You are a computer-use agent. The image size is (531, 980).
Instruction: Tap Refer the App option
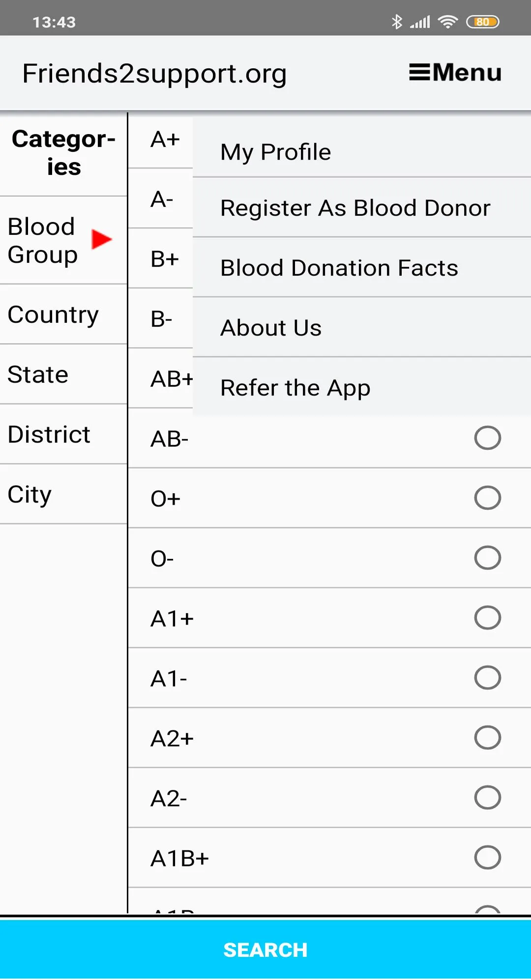point(295,388)
